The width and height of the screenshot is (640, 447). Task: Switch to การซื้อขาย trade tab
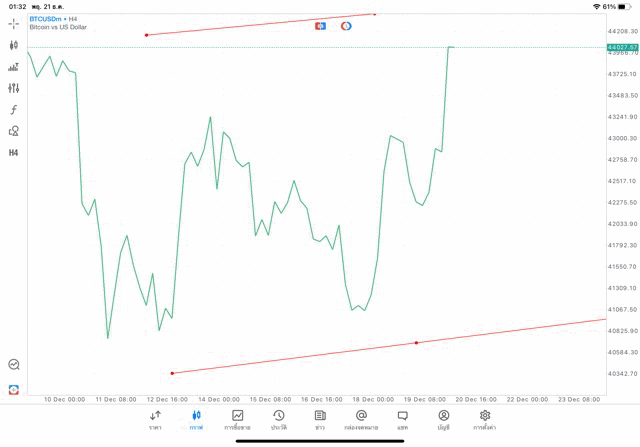(x=238, y=420)
